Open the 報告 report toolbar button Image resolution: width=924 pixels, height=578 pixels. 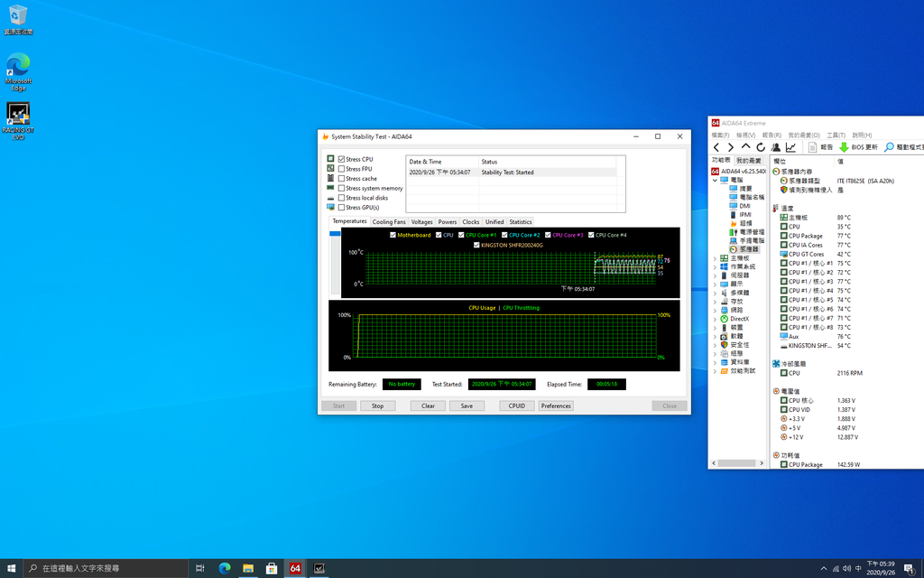point(820,147)
